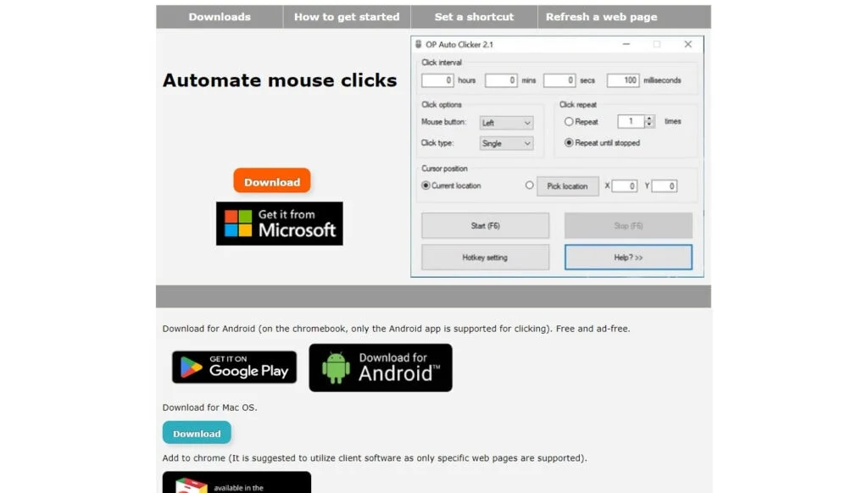Click the X coordinate field
The height and width of the screenshot is (493, 868).
[625, 186]
